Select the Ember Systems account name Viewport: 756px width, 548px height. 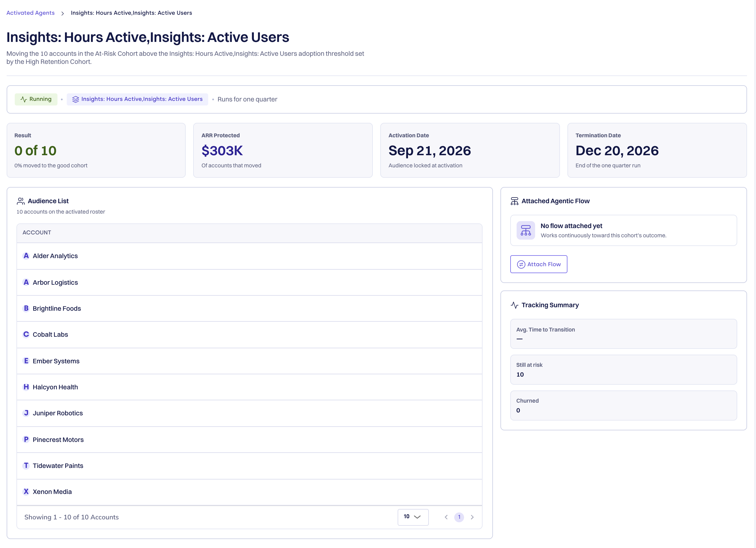56,361
